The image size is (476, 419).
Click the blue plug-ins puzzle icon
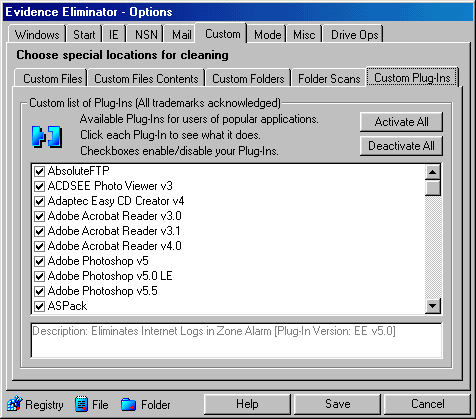(47, 136)
